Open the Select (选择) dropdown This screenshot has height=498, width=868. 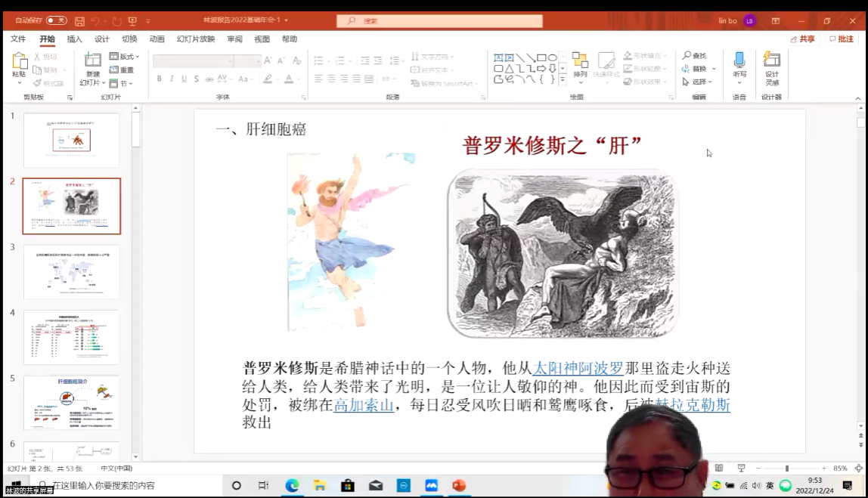pos(698,82)
